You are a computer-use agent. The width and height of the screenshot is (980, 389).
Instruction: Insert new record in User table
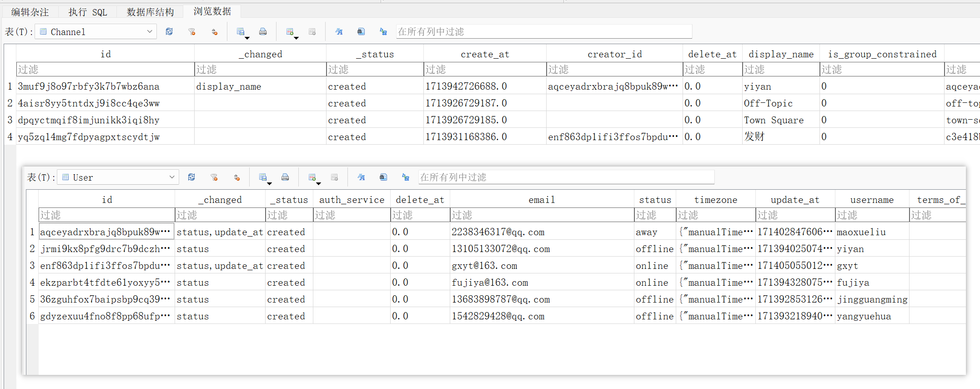click(312, 177)
